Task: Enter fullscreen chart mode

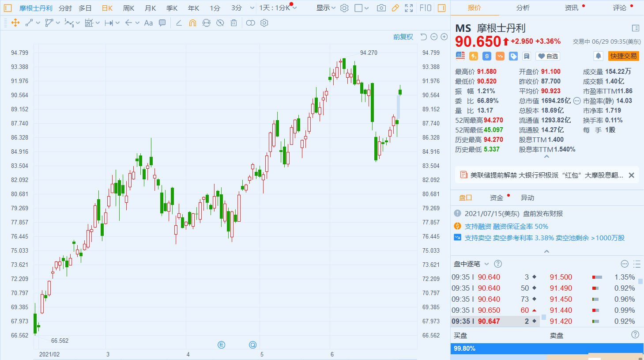Action: click(409, 8)
